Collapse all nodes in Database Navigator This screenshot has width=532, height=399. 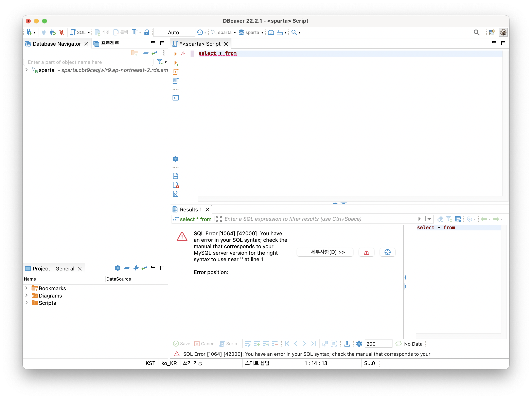pos(146,53)
